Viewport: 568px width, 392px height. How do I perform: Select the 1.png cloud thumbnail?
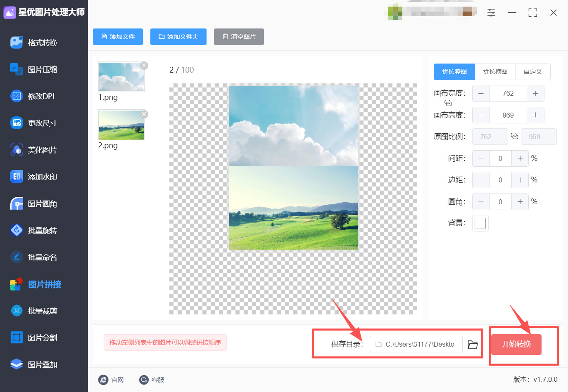pyautogui.click(x=121, y=77)
